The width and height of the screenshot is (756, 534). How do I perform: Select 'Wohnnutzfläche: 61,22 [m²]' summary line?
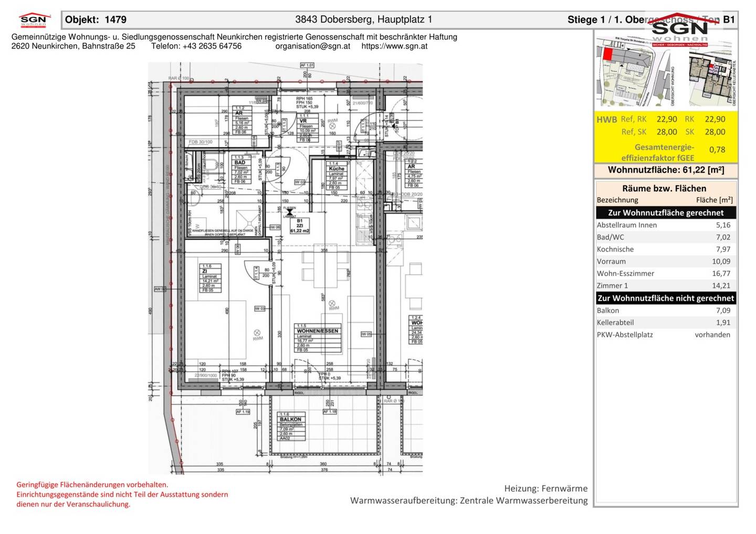[x=666, y=170]
